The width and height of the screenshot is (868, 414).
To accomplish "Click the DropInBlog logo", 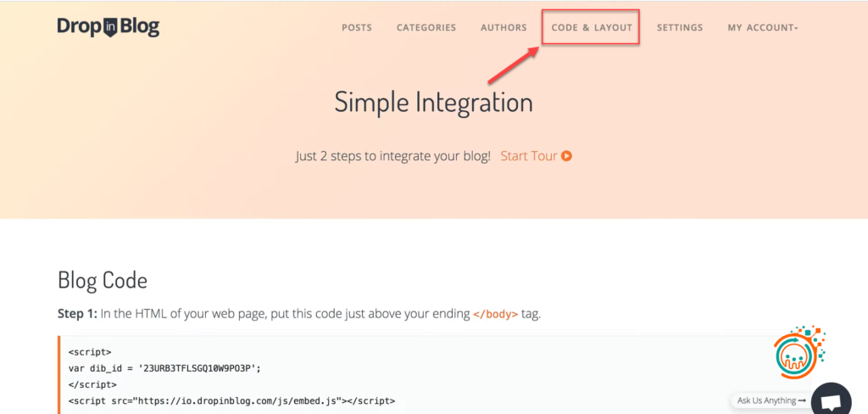I will (x=108, y=27).
